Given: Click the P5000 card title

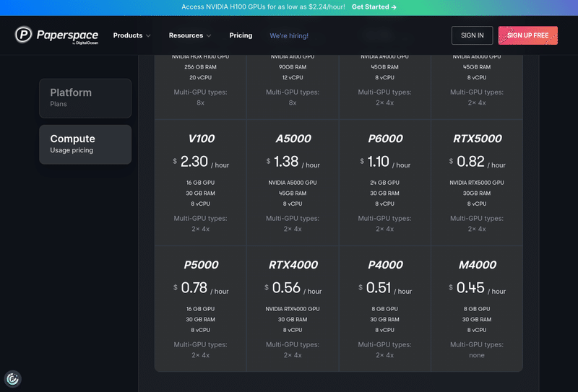Looking at the screenshot, I should tap(201, 264).
